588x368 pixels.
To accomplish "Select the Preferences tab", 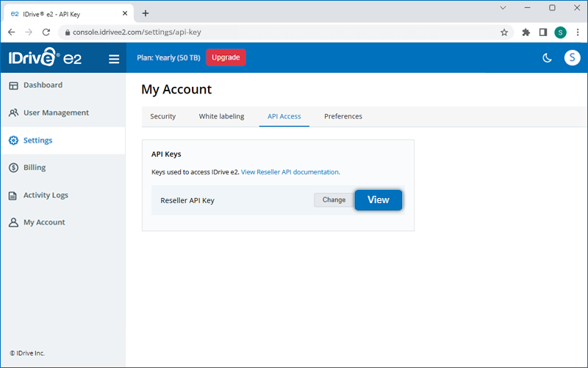I will coord(343,116).
